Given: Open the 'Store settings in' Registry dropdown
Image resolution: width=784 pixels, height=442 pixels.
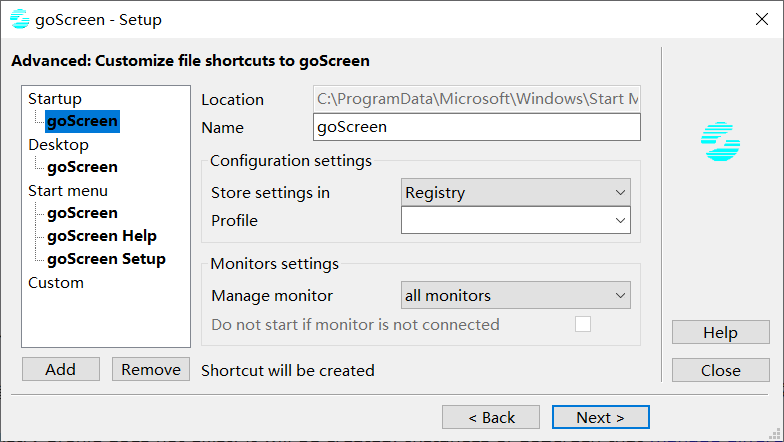Looking at the screenshot, I should pos(515,192).
